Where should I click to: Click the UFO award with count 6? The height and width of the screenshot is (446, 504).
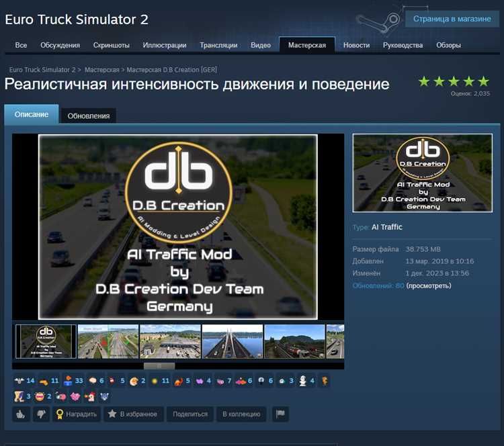pos(244,381)
